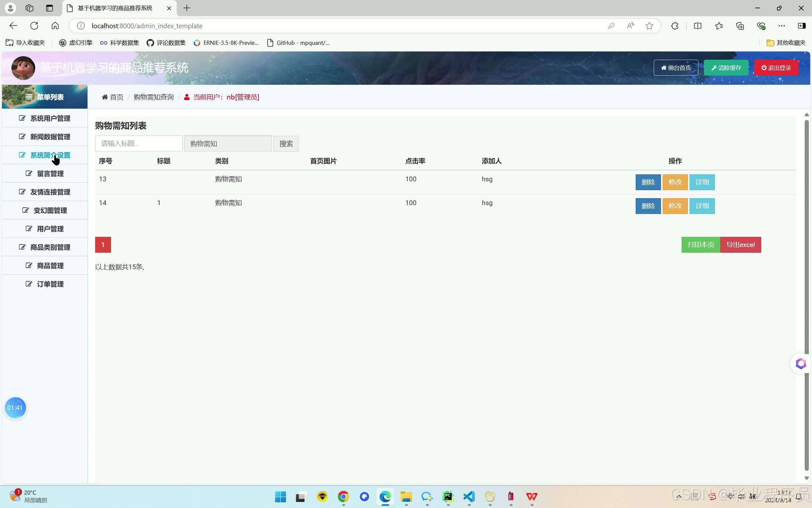Viewport: 812px width, 508px height.
Task: Expand 友情连接管理 in sidebar
Action: point(45,192)
